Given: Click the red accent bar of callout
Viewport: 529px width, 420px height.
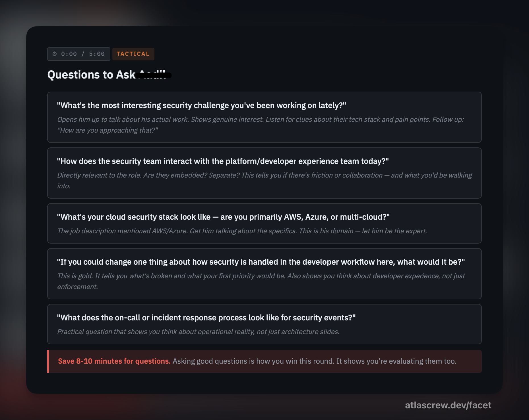Looking at the screenshot, I should pyautogui.click(x=48, y=361).
